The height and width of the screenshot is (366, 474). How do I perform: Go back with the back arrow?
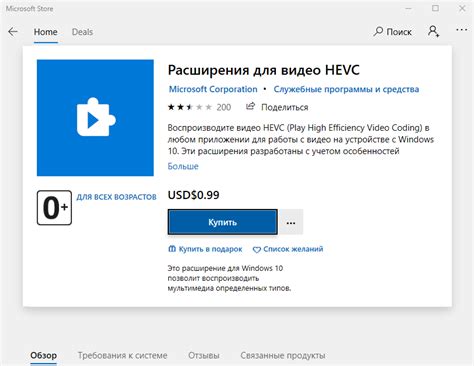point(13,32)
